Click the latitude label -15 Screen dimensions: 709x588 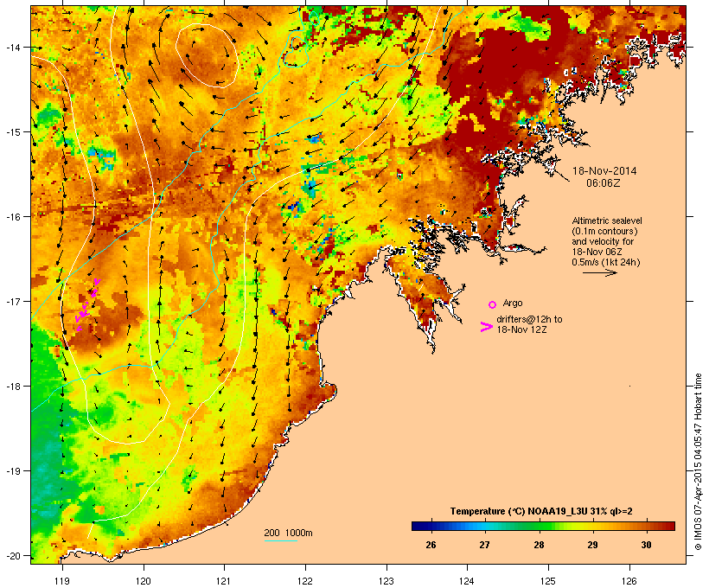12,132
